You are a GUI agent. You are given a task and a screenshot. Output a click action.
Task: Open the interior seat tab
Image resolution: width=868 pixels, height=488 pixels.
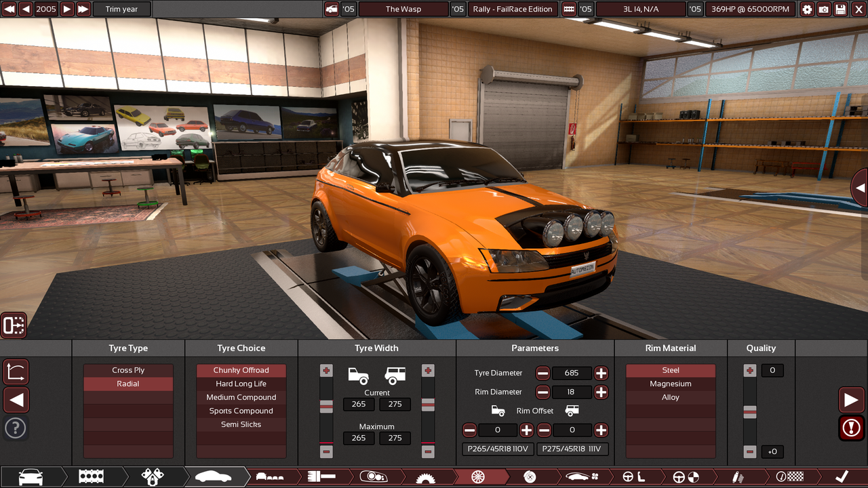pos(633,477)
